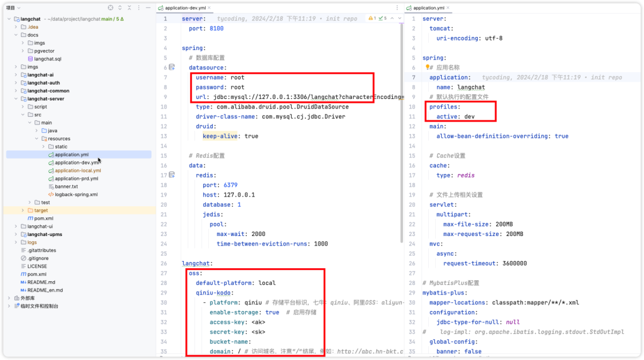This screenshot has height=360, width=644.
Task: Click the datasource gutter icon on line 6
Action: click(x=172, y=67)
